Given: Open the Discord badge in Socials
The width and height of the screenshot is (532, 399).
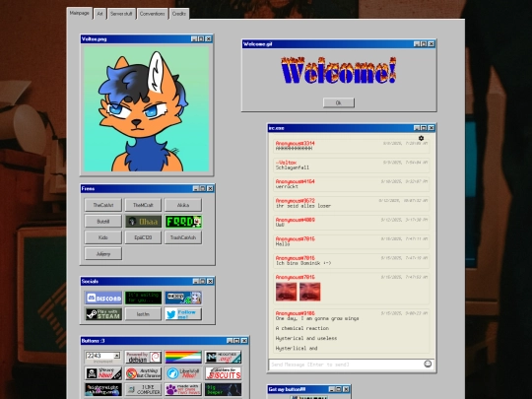Looking at the screenshot, I should pos(103,298).
